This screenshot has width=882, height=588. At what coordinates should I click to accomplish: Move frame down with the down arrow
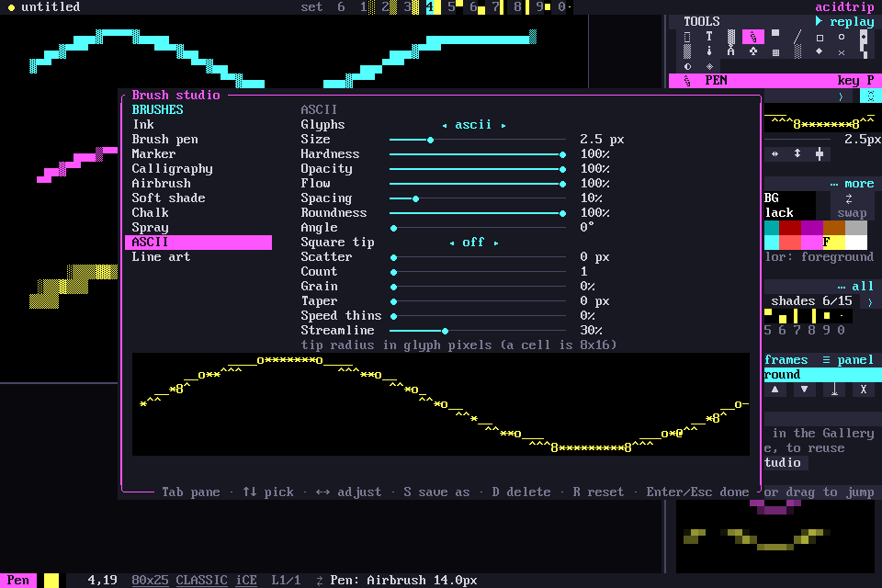coord(805,390)
